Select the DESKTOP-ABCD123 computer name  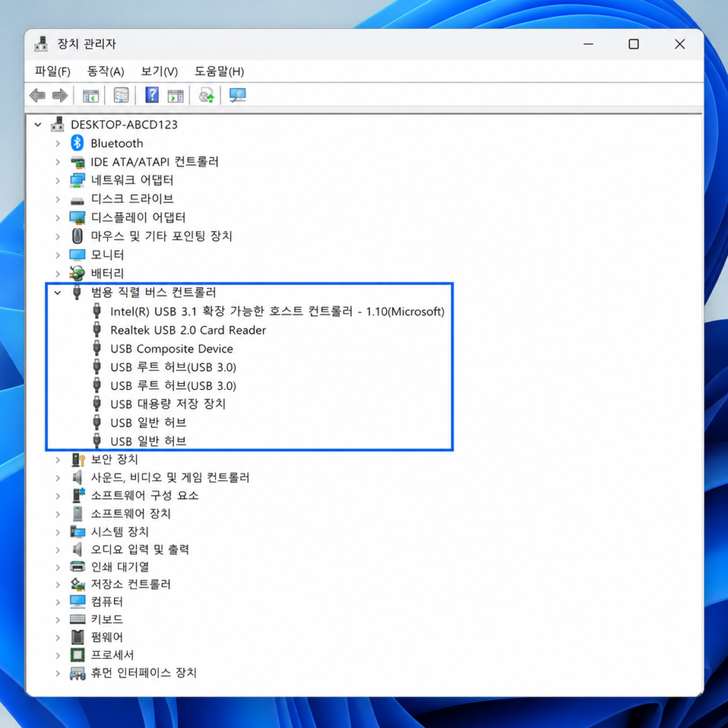[x=124, y=124]
